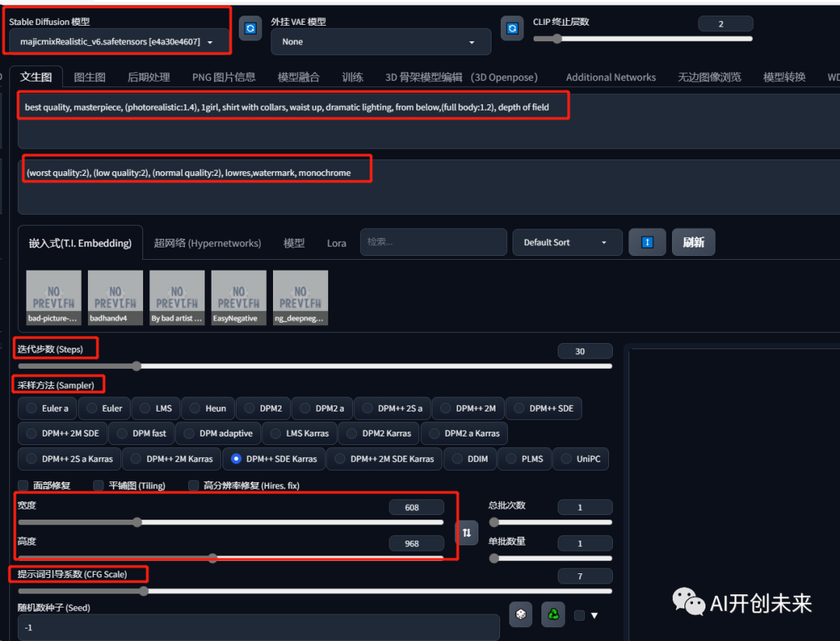The image size is (840, 641).
Task: Select the DPM++ 2S a Karras sampler
Action: (x=70, y=459)
